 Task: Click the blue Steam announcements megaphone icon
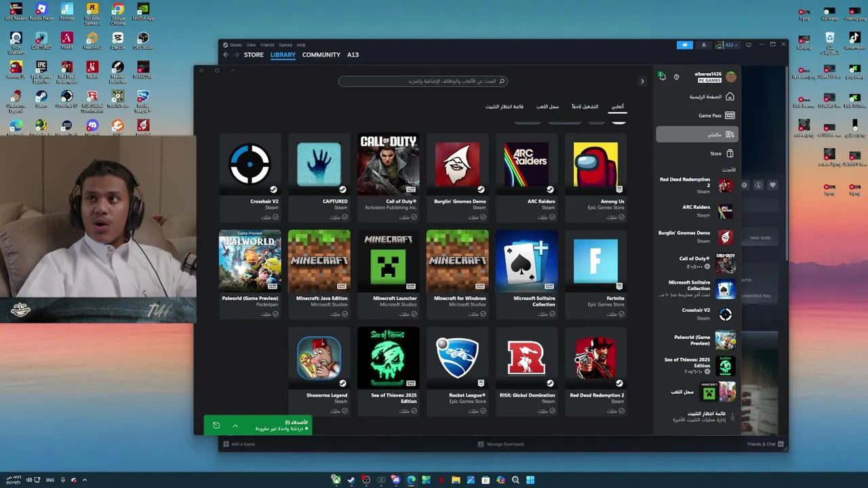(x=685, y=45)
